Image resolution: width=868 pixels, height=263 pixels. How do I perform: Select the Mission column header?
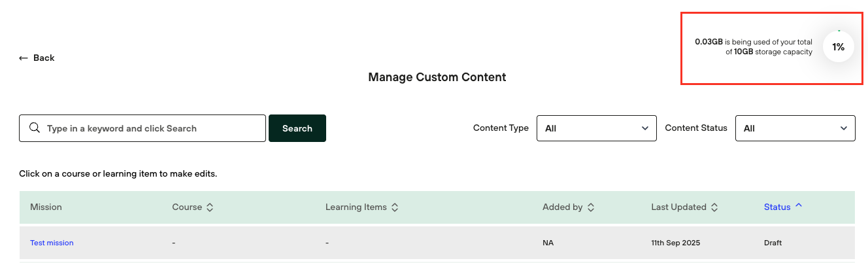[x=46, y=207]
